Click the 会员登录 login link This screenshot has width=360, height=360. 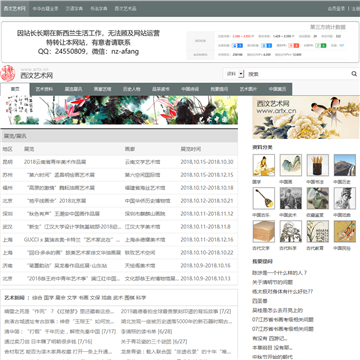[336, 9]
